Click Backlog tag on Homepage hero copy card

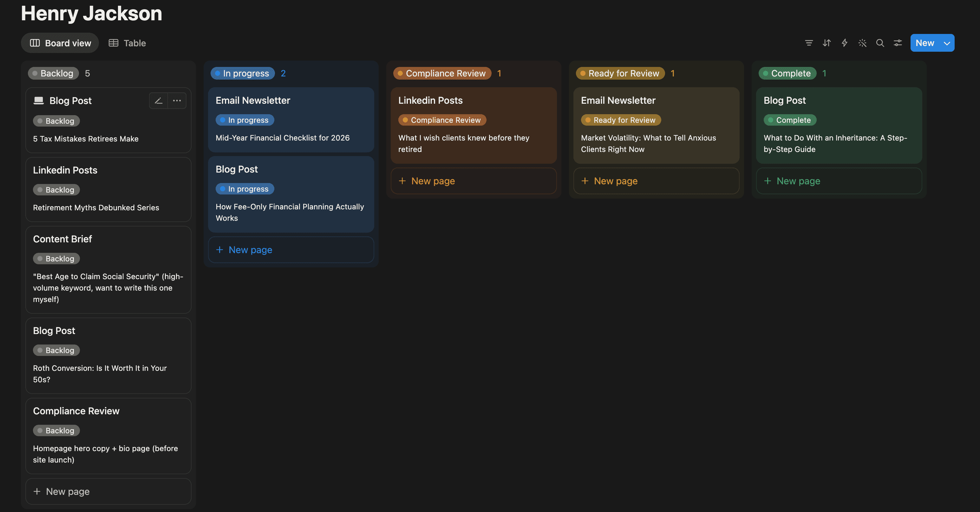click(56, 430)
